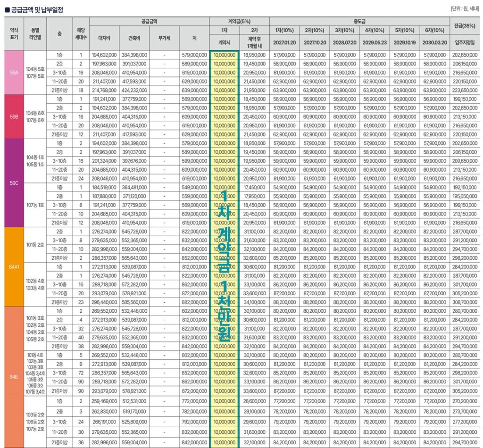The height and width of the screenshot is (448, 483).
Task: Click the 부가세 column header
Action: click(164, 38)
